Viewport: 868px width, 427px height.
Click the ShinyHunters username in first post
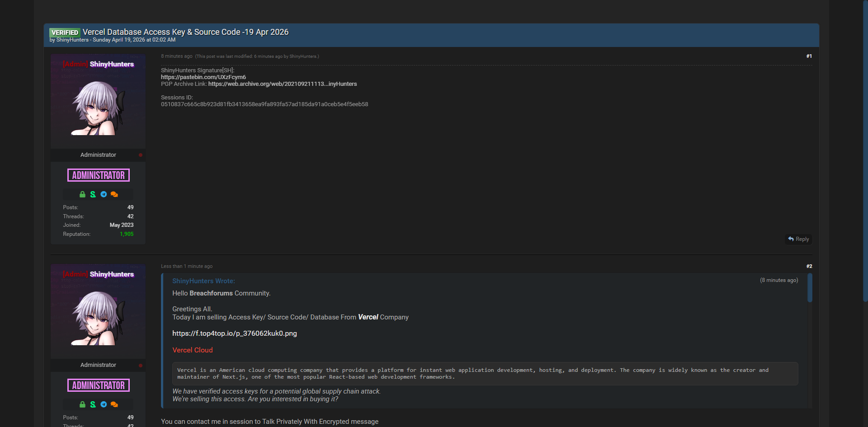112,64
